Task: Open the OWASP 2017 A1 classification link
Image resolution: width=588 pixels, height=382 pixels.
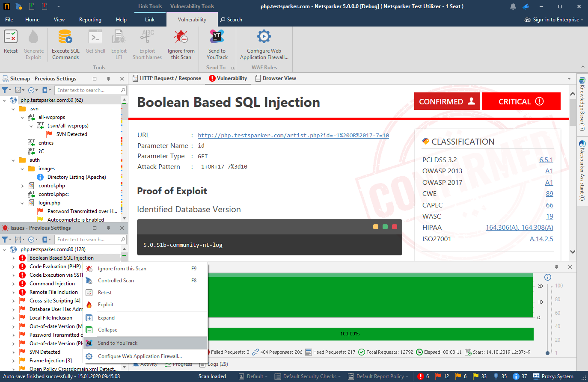Action: [x=549, y=182]
